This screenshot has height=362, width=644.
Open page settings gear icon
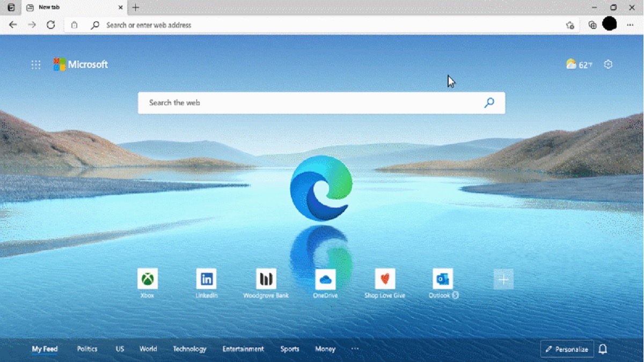click(x=608, y=64)
